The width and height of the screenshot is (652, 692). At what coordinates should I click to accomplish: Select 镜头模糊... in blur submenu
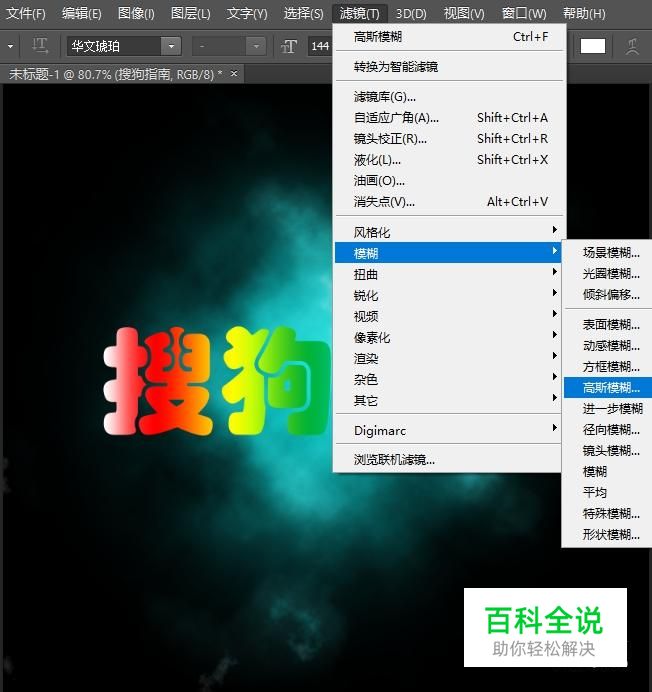[x=608, y=451]
